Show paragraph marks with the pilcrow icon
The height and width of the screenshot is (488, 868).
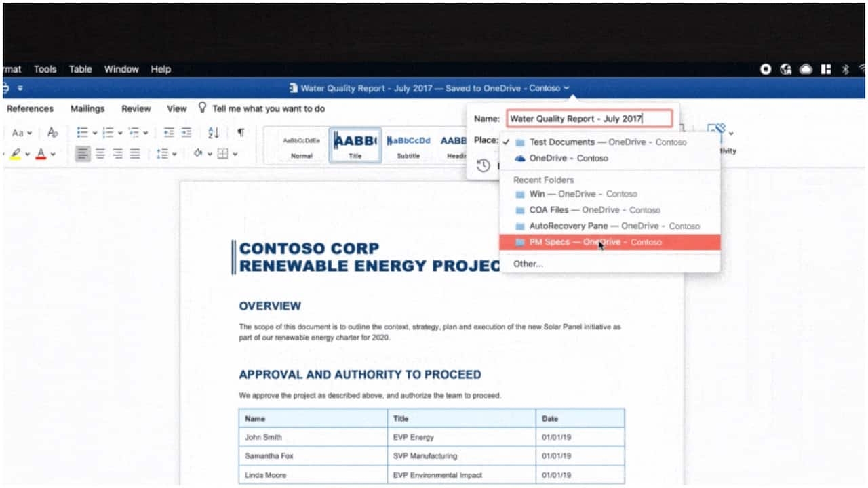(x=240, y=133)
